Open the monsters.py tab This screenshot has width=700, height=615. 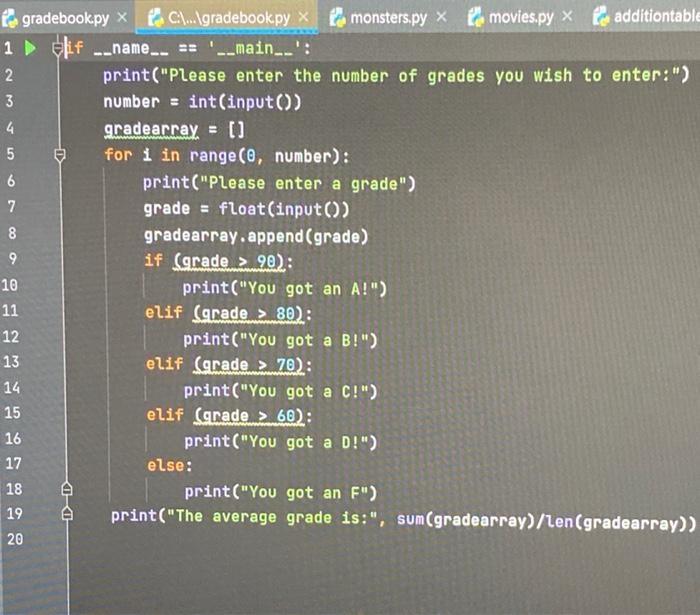tap(388, 18)
